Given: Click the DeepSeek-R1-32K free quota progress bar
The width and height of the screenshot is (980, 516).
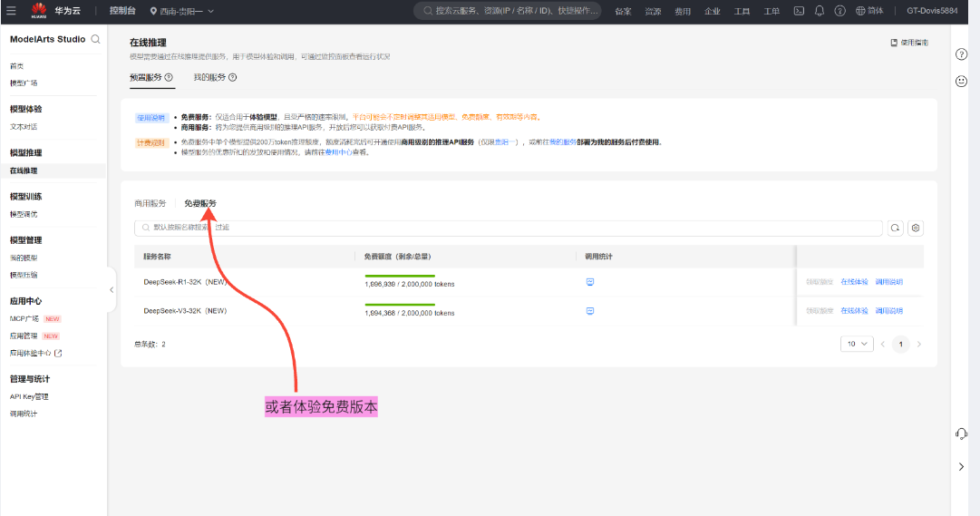Looking at the screenshot, I should tap(400, 276).
